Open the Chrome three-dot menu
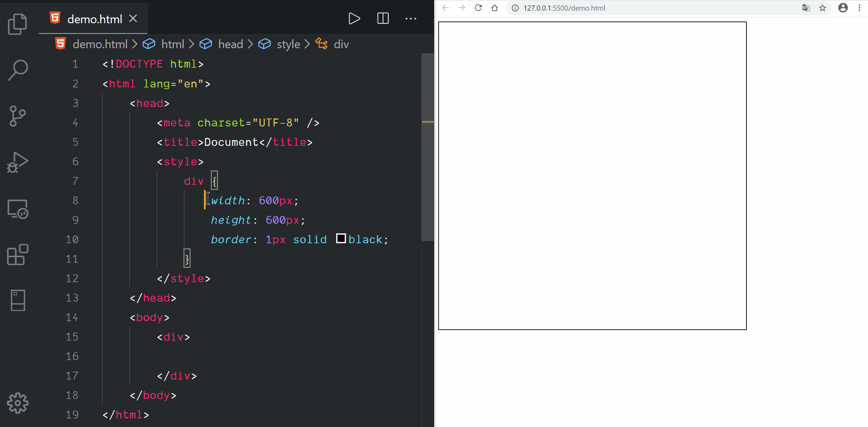 pyautogui.click(x=859, y=8)
